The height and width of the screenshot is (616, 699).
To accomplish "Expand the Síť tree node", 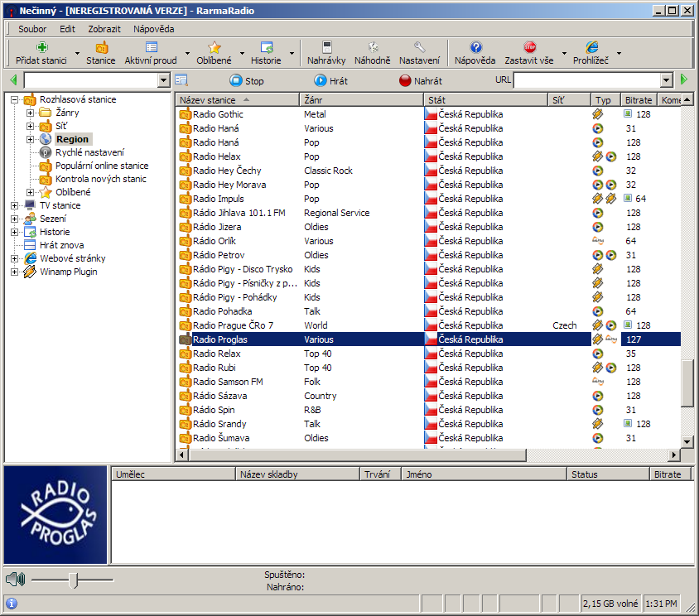I will (30, 126).
